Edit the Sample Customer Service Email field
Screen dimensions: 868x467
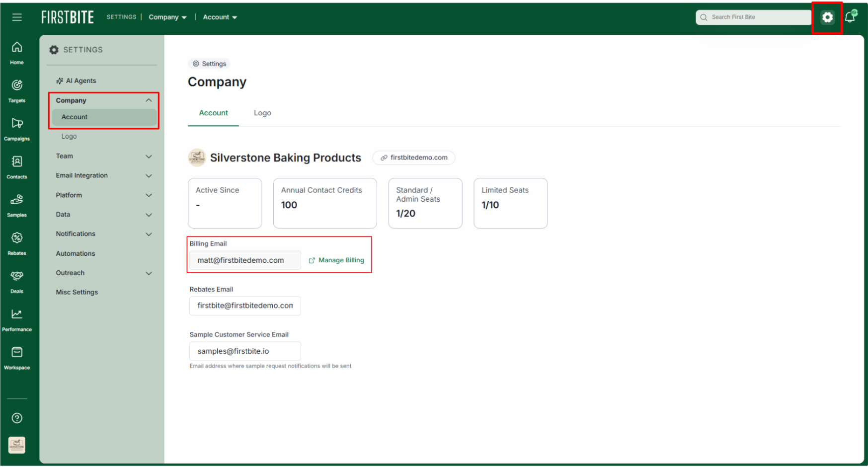pos(245,351)
